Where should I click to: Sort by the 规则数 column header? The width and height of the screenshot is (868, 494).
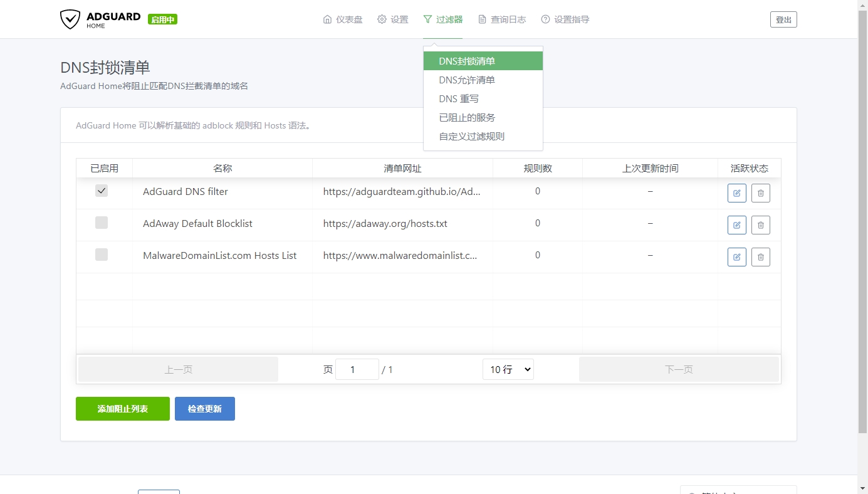538,168
